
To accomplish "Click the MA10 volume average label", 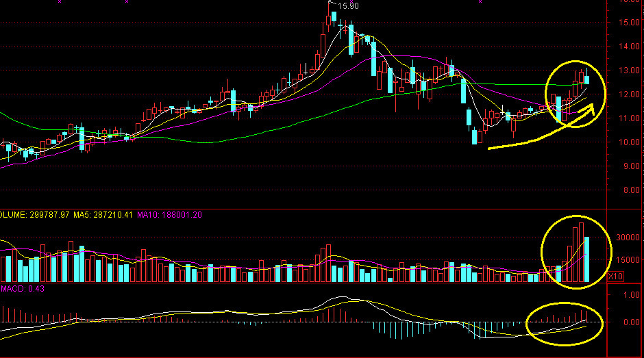I will point(170,215).
